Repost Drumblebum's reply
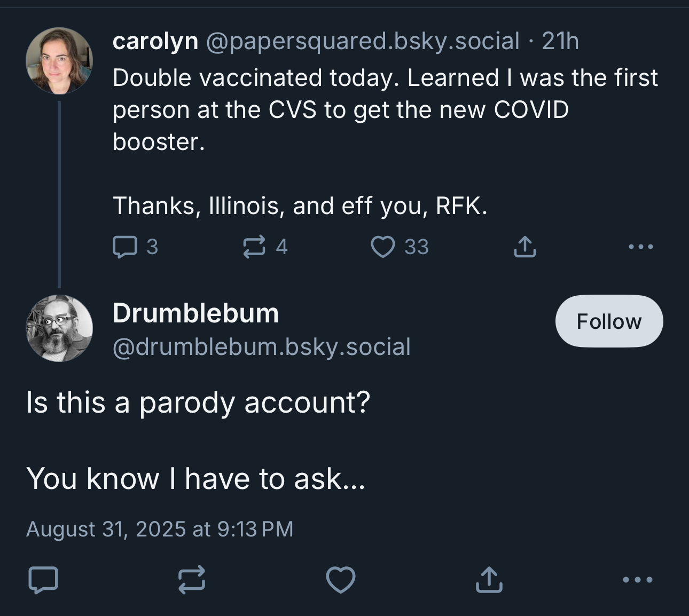Viewport: 689px width, 616px height. pos(191,580)
